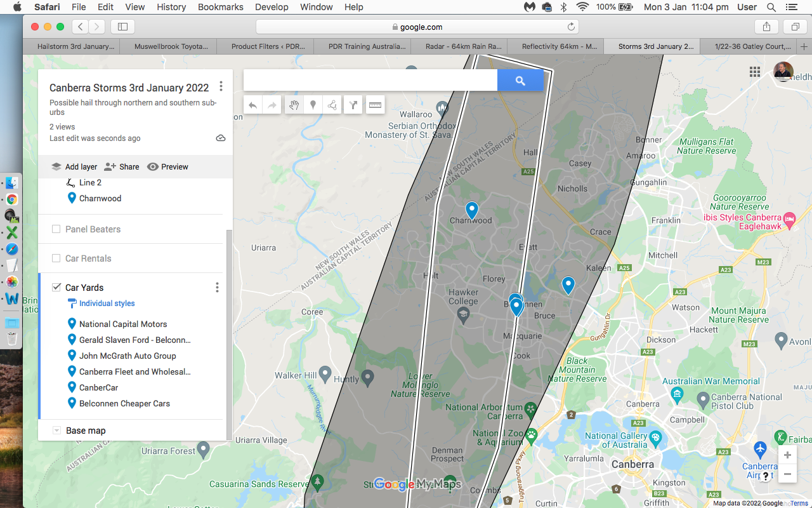812x508 pixels.
Task: Go back with Safari back arrow
Action: coord(80,27)
